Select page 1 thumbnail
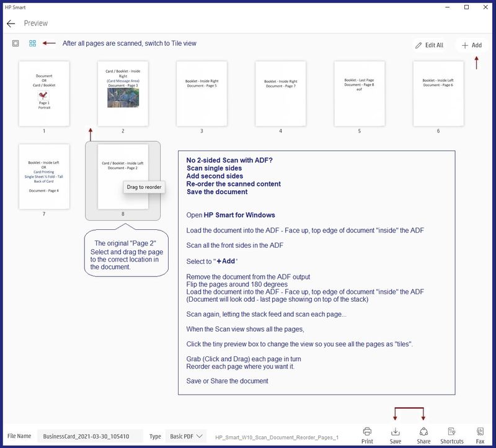This screenshot has height=448, width=496. click(44, 94)
